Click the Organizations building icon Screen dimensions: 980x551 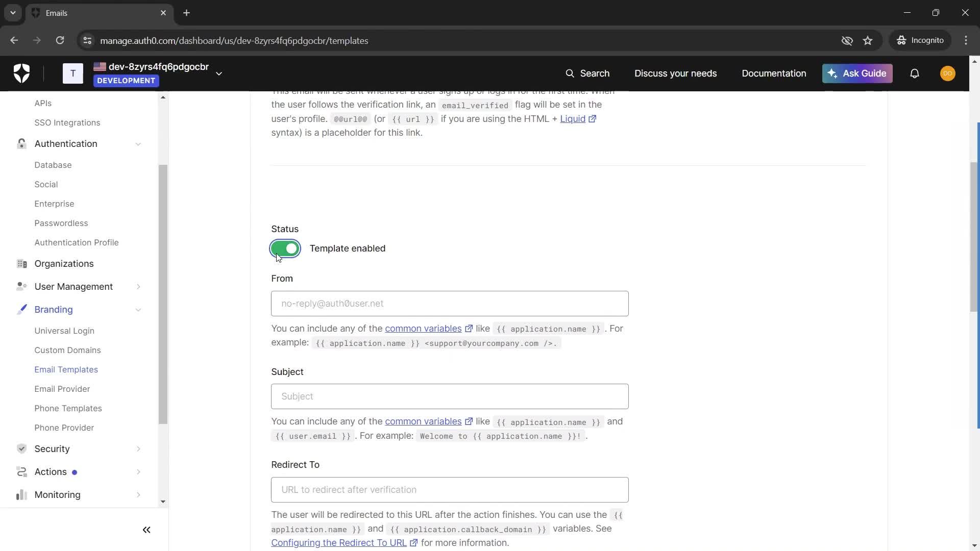coord(21,264)
